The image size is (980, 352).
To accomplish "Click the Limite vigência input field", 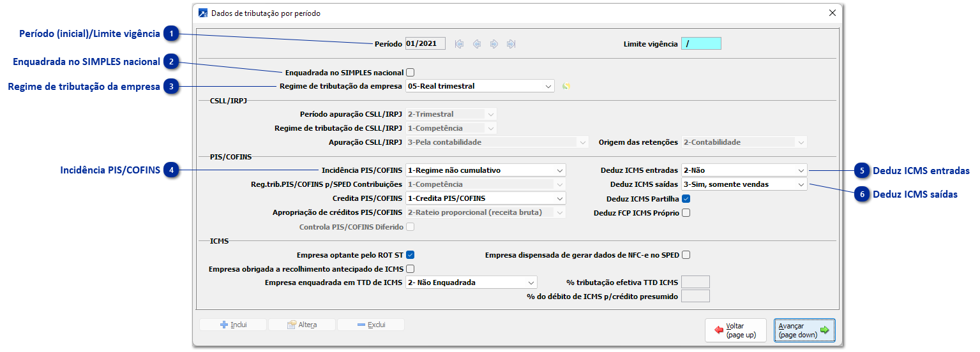I will (701, 44).
